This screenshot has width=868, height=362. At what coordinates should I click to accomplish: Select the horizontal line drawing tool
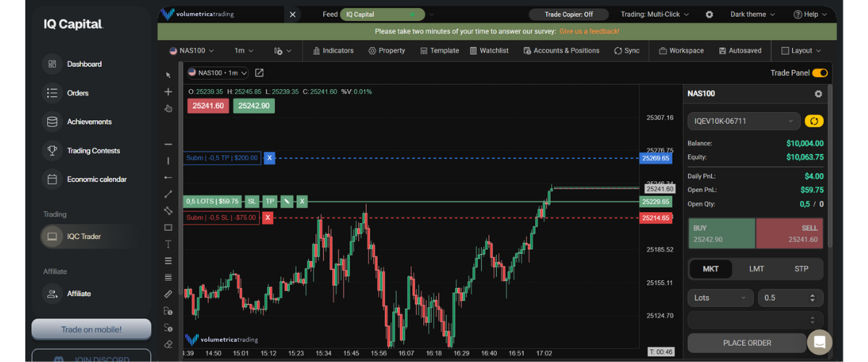168,144
